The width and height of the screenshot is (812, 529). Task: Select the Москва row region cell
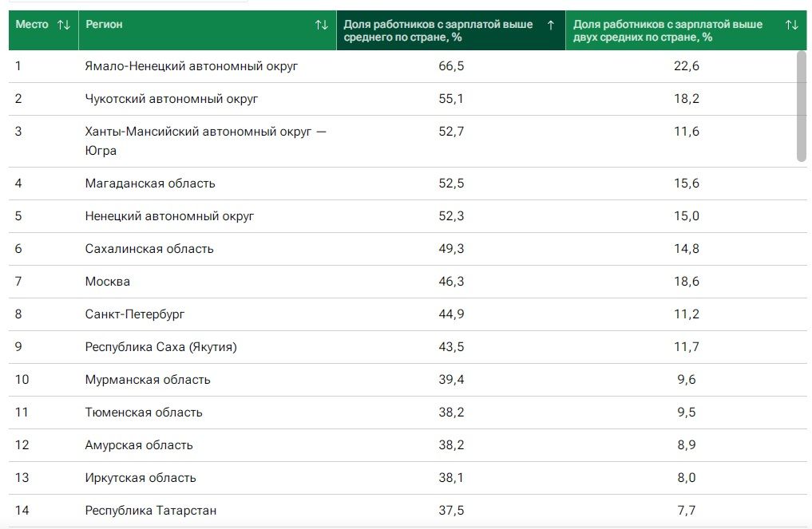tap(108, 282)
